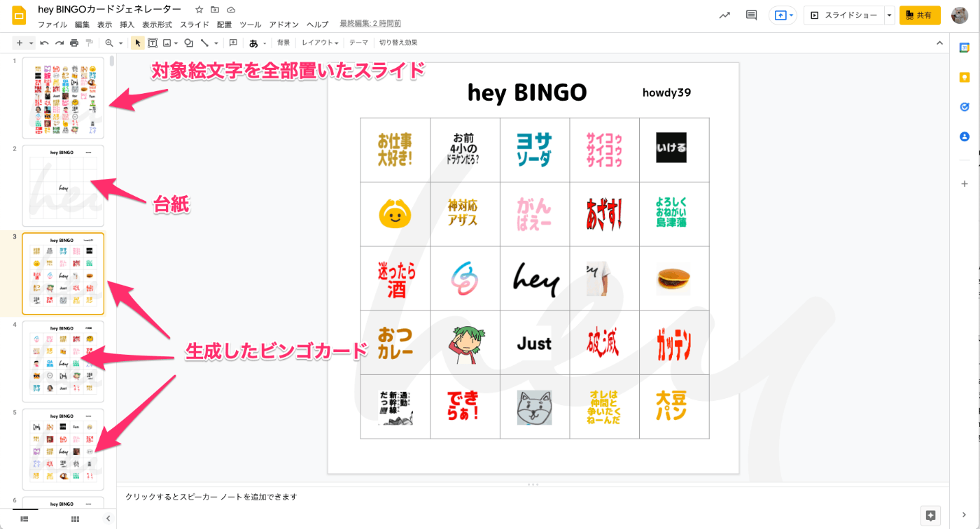Open the スライド menu
Screen dimensions: 980x529
(195, 24)
